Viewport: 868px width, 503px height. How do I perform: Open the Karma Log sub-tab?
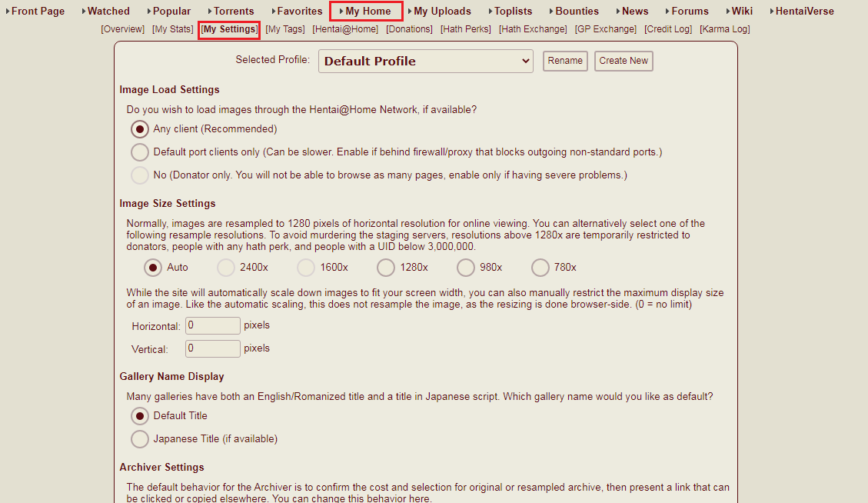tap(725, 28)
